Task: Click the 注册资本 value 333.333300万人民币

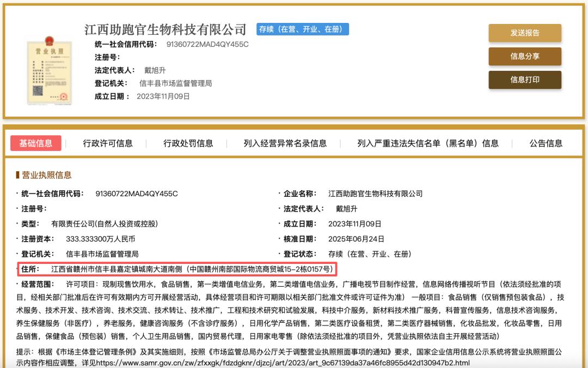Action: 101,239
